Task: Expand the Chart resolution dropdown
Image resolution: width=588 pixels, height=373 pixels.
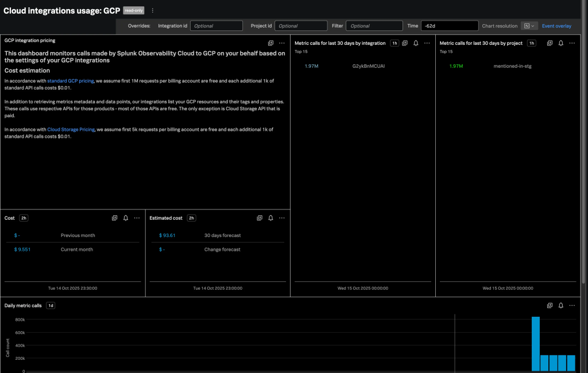Action: click(529, 26)
